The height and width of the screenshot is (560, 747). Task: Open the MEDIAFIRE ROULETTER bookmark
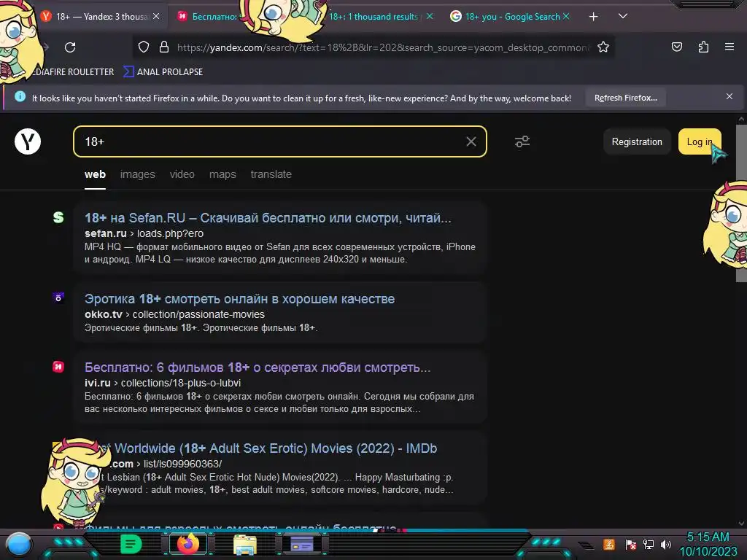(74, 72)
